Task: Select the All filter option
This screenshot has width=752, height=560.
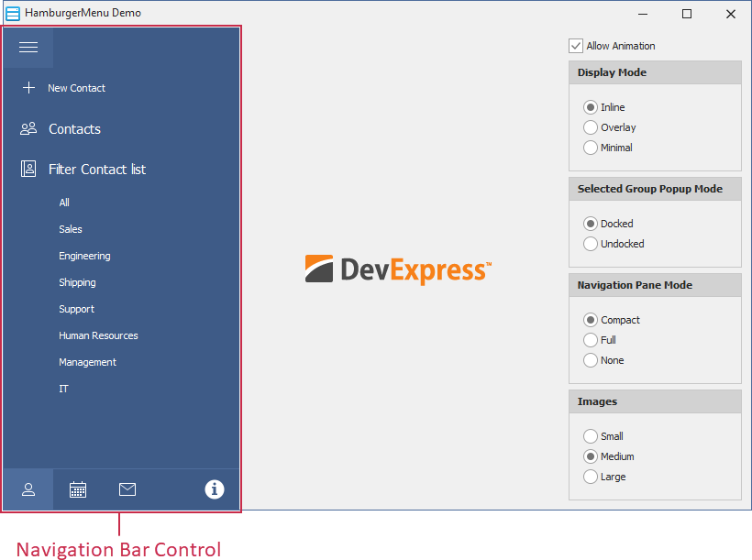Action: (x=63, y=203)
